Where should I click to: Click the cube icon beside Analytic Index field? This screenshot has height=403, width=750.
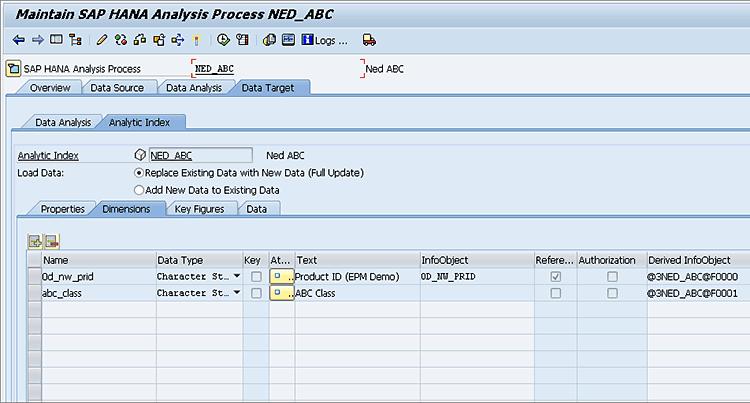click(140, 155)
